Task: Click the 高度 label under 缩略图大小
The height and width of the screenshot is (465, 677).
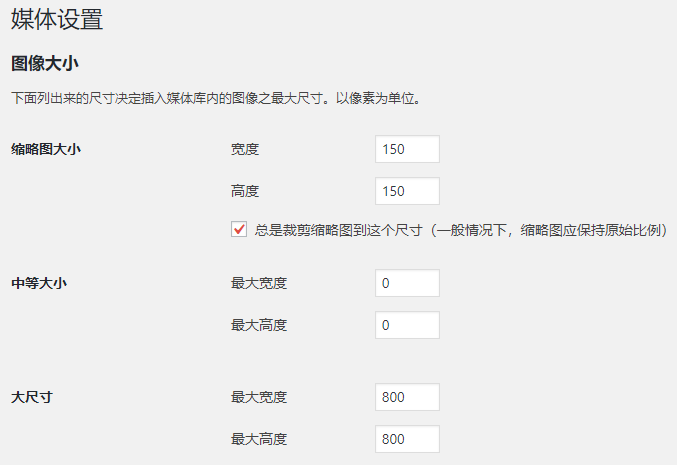Action: [x=245, y=190]
